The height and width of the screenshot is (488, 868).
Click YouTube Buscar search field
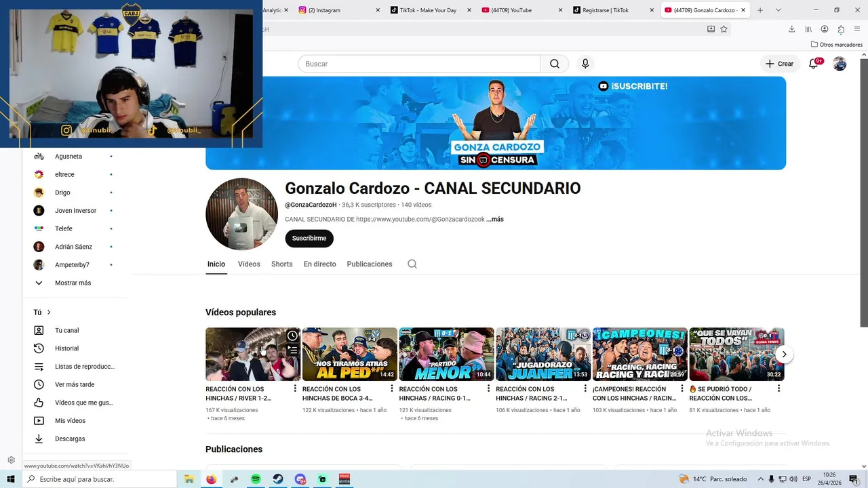[x=419, y=64]
